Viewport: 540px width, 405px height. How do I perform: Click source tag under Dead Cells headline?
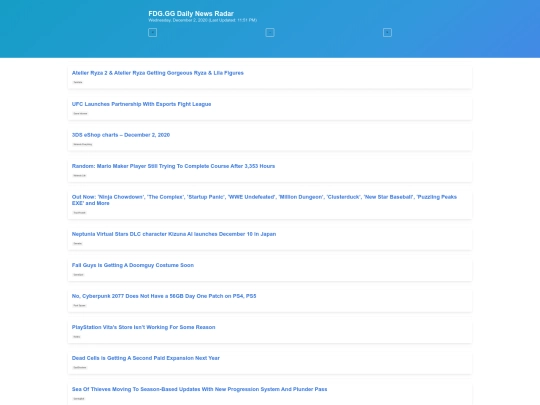80,367
